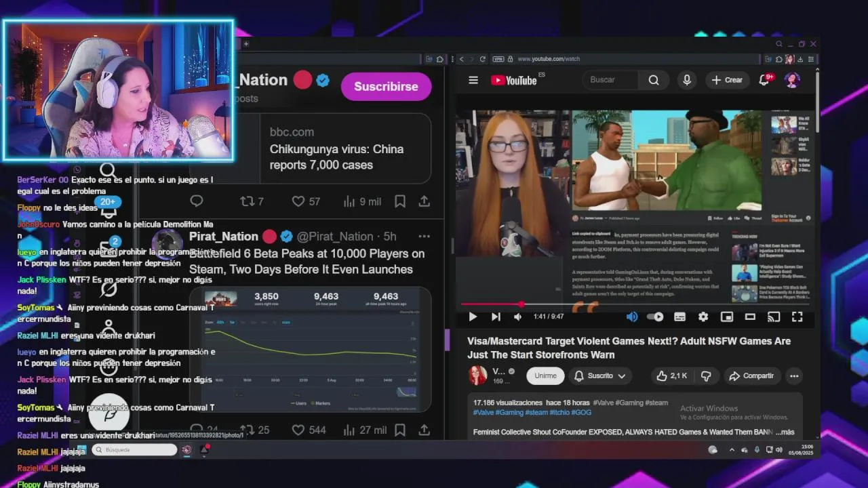Like the post with 57 likes
The width and height of the screenshot is (868, 488).
(x=305, y=201)
